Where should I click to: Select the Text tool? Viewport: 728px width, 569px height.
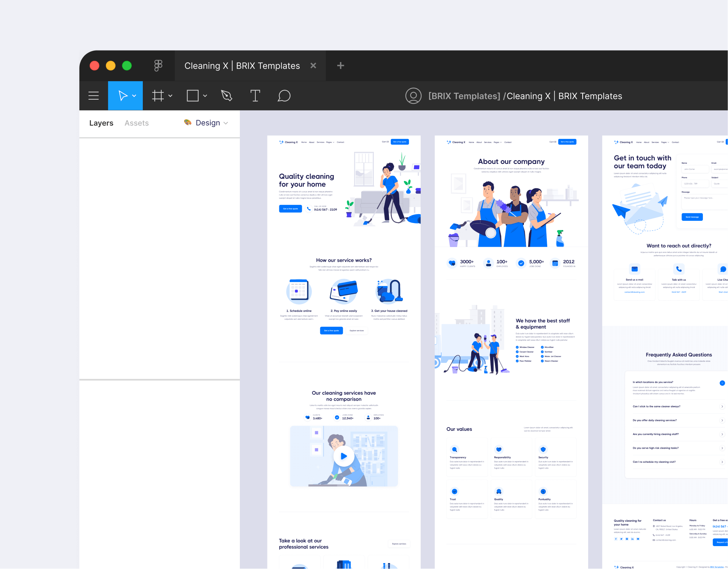255,96
